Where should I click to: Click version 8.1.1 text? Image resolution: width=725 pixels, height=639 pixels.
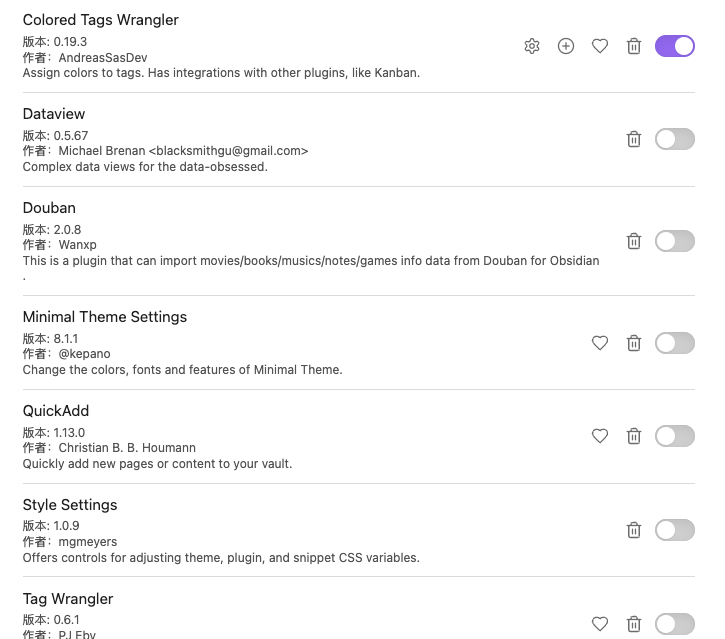coord(66,338)
